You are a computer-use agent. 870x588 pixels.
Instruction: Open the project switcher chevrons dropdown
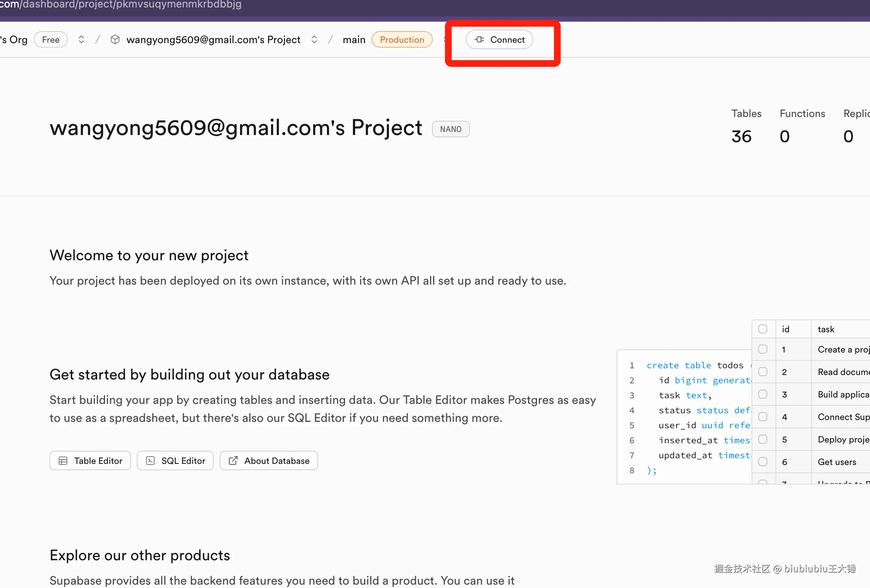[x=314, y=39]
